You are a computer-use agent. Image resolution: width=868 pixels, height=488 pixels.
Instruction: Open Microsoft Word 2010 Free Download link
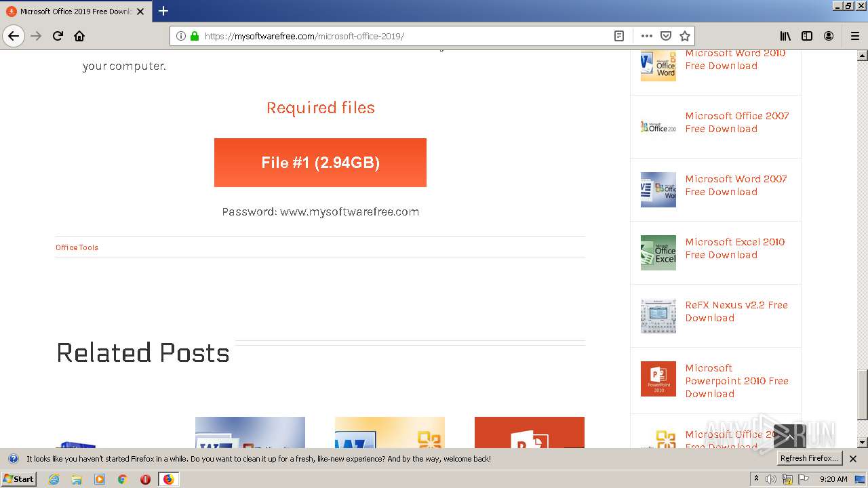pyautogui.click(x=735, y=60)
